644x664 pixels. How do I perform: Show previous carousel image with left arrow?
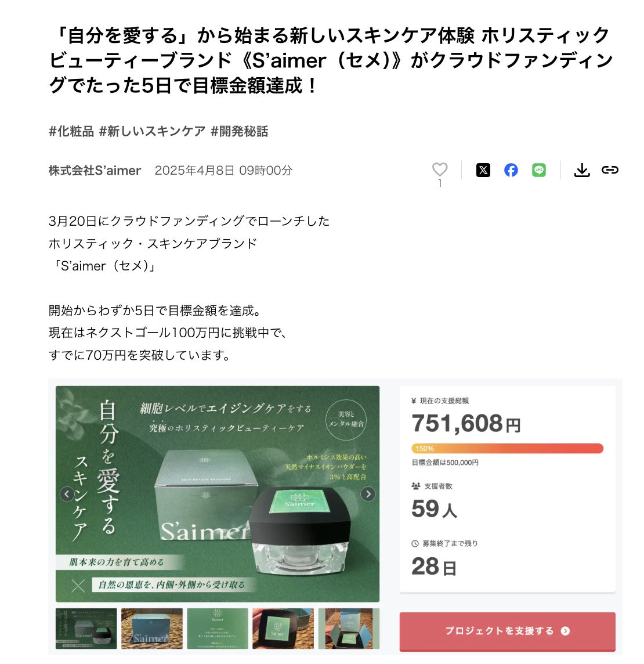67,494
